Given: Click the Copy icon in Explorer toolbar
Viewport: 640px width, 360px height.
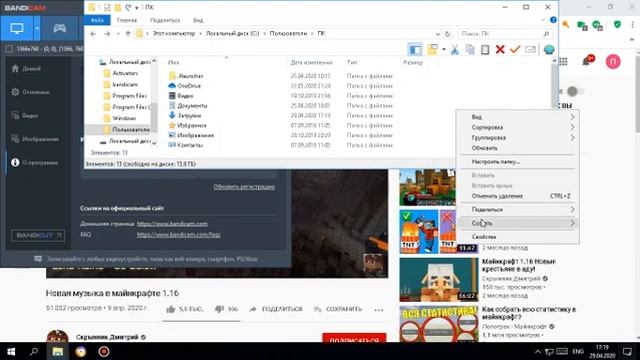Looking at the screenshot, I should 470,50.
